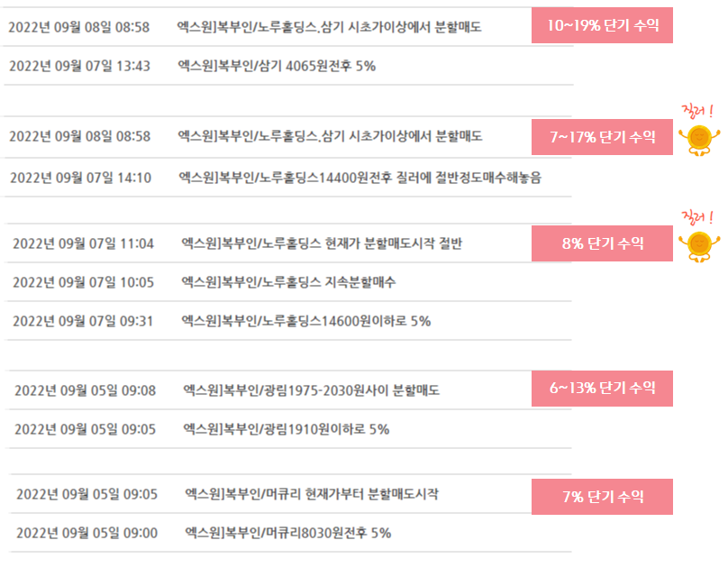Image resolution: width=728 pixels, height=577 pixels.
Task: Click the 6~13% 단기 수익 badge
Action: coord(602,389)
